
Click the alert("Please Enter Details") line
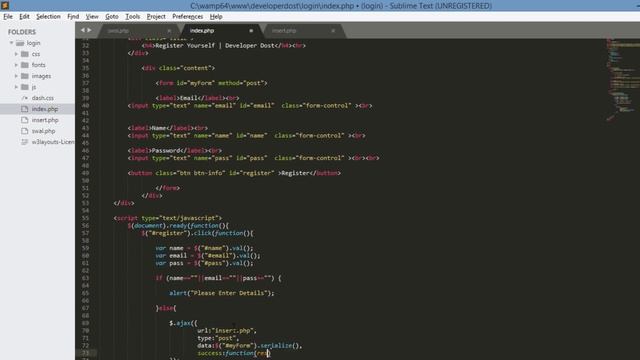point(222,293)
